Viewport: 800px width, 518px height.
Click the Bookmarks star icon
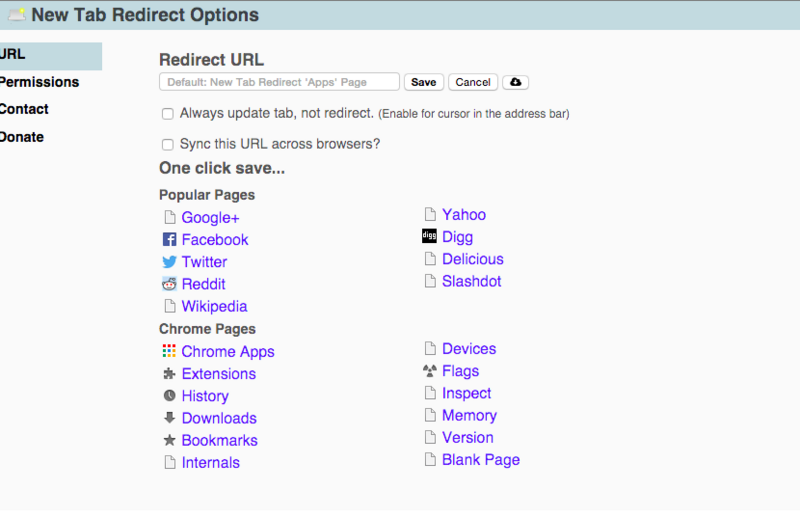[x=169, y=440]
